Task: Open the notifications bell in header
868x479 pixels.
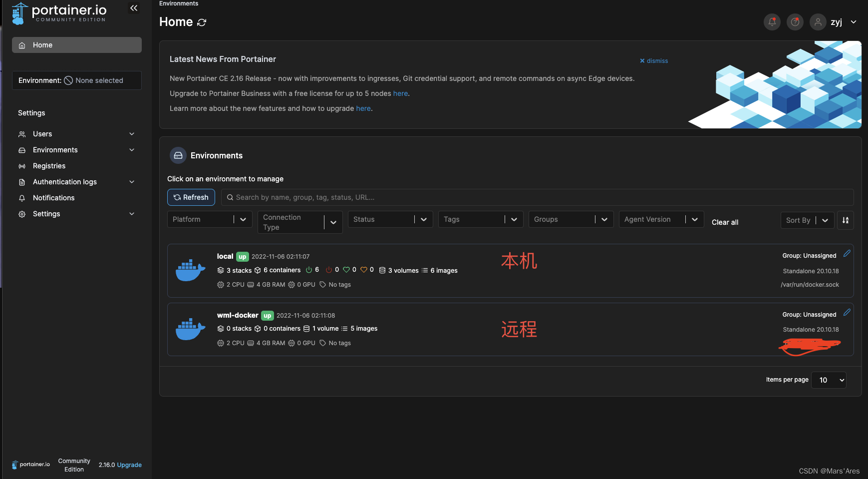Action: click(772, 22)
